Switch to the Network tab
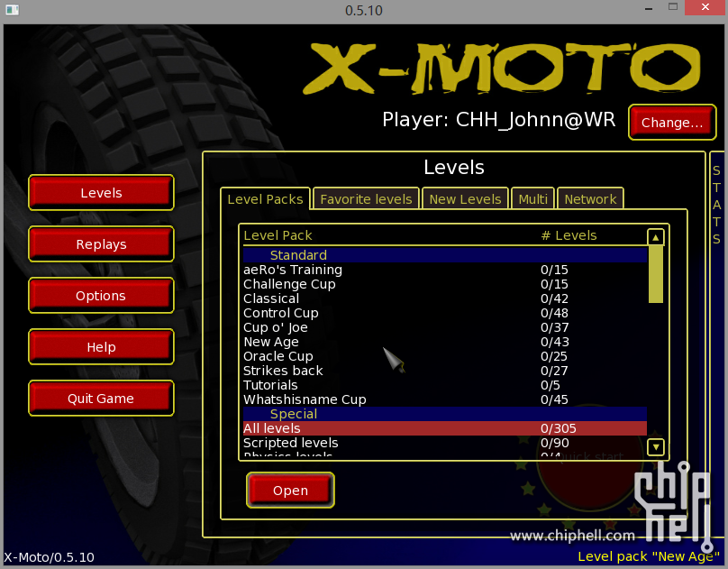This screenshot has width=728, height=569. coord(590,199)
